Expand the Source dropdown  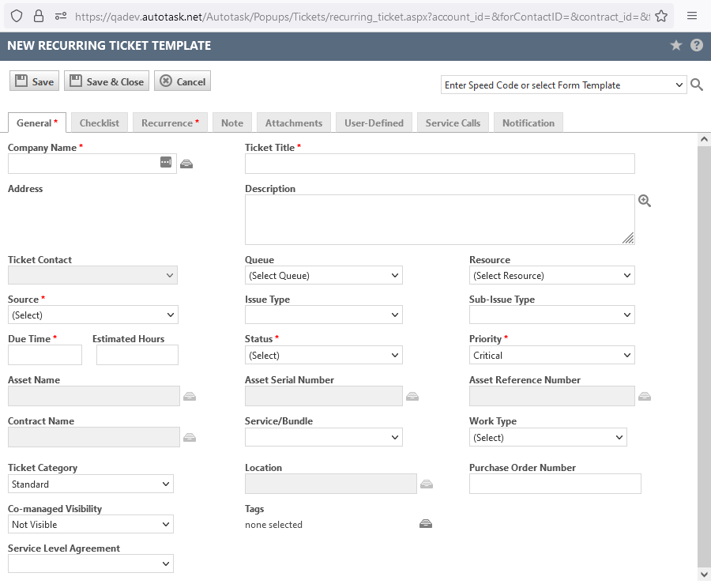click(93, 315)
